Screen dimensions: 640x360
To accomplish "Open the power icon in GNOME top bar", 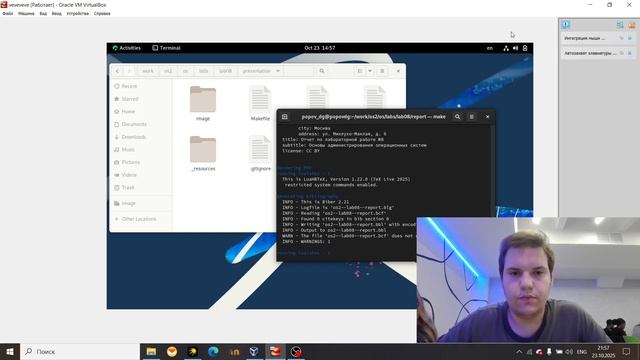I will pos(525,48).
